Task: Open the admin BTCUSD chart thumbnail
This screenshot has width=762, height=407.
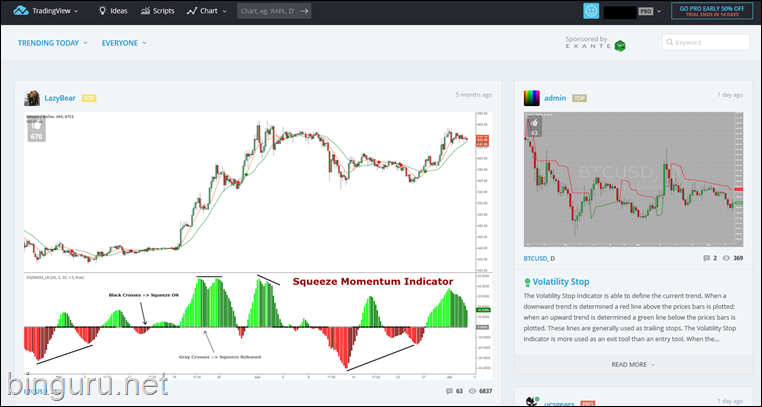Action: pyautogui.click(x=633, y=179)
